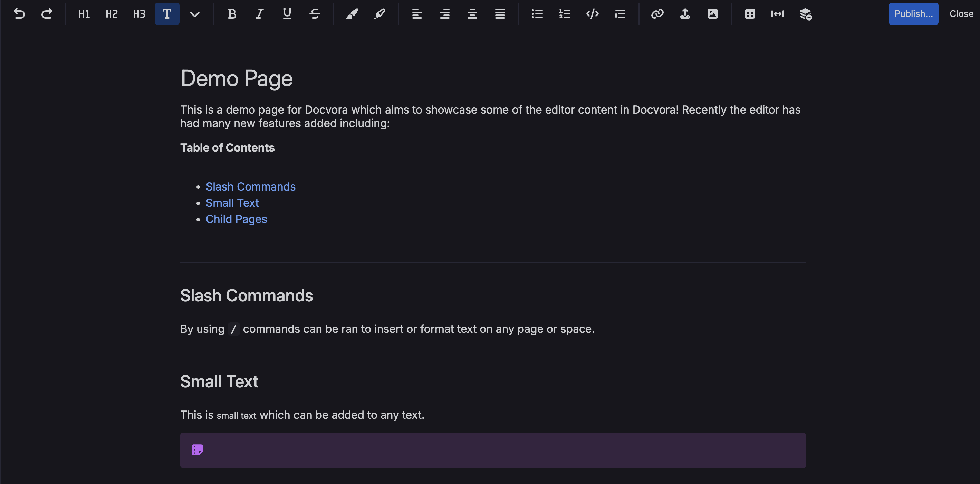This screenshot has height=484, width=980.
Task: Center-align the text
Action: tap(472, 14)
